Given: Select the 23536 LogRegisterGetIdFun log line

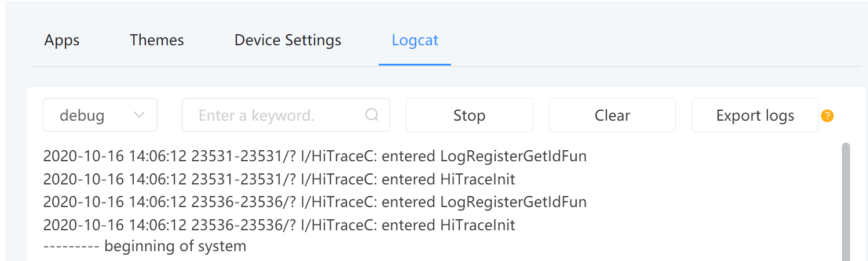Looking at the screenshot, I should (315, 202).
